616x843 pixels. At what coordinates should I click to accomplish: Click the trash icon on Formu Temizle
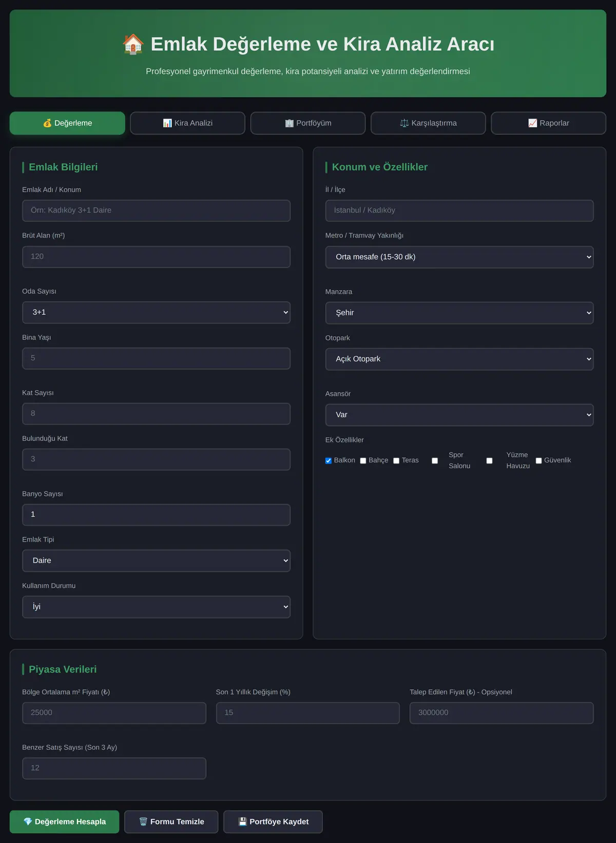tap(143, 821)
